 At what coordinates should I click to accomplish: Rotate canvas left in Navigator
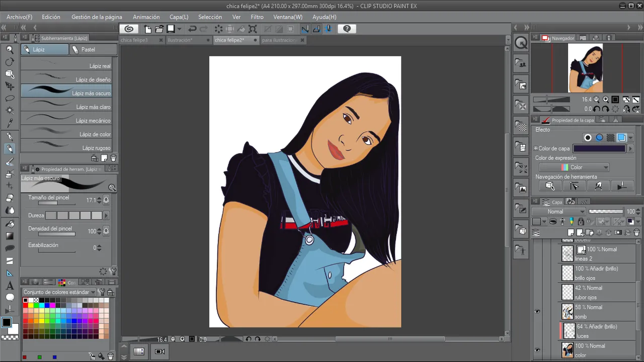597,109
